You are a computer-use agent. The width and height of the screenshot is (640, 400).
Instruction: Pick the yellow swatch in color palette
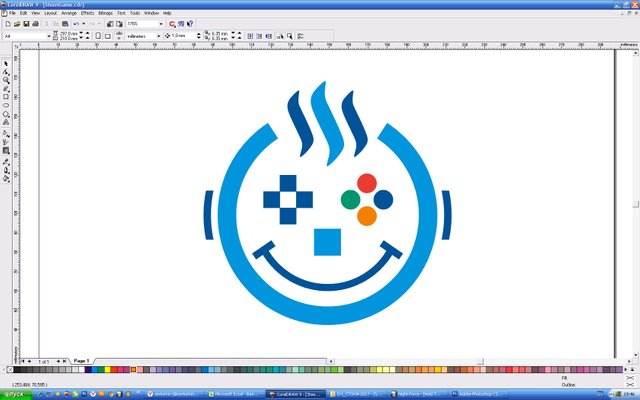pyautogui.click(x=107, y=370)
